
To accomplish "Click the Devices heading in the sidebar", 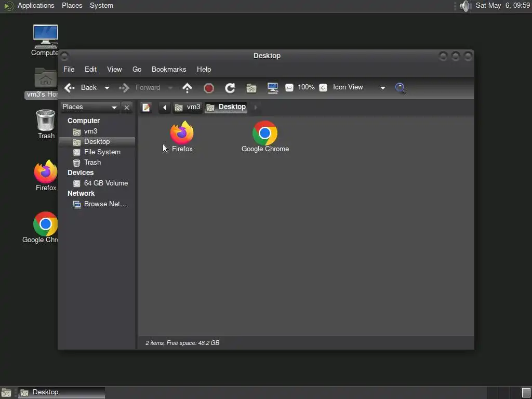I will [81, 172].
